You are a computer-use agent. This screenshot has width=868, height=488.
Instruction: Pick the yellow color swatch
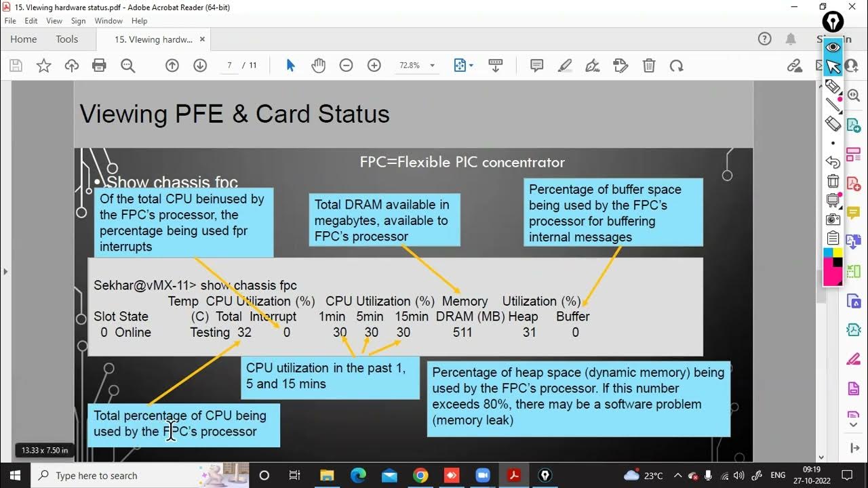tap(837, 253)
